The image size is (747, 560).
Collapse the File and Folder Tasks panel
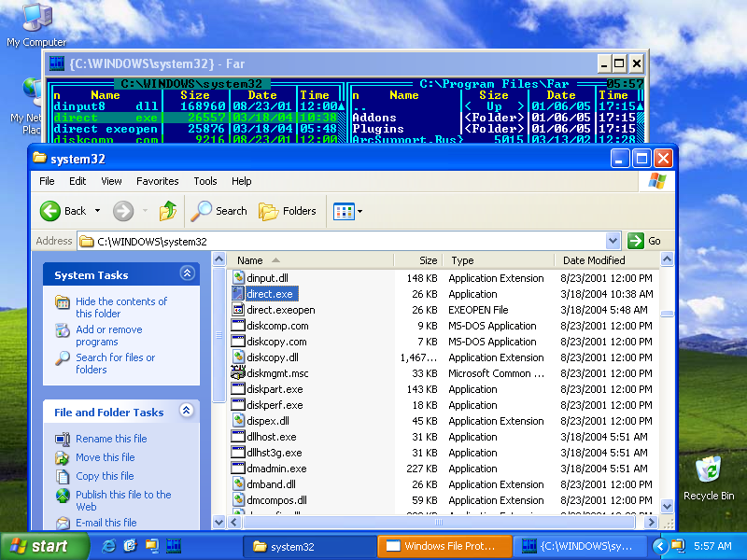tap(187, 411)
